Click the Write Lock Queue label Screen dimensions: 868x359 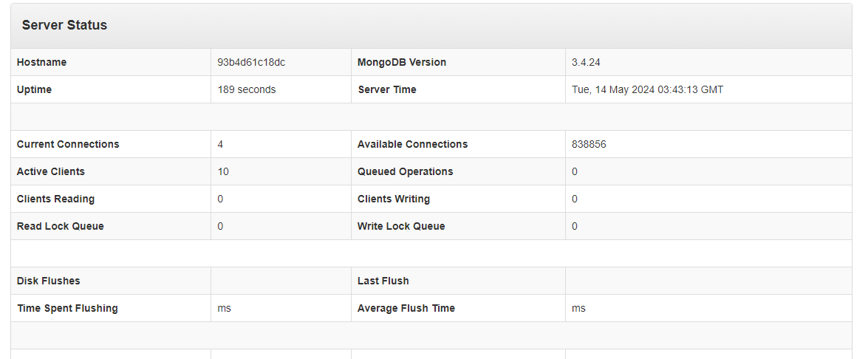tap(401, 226)
